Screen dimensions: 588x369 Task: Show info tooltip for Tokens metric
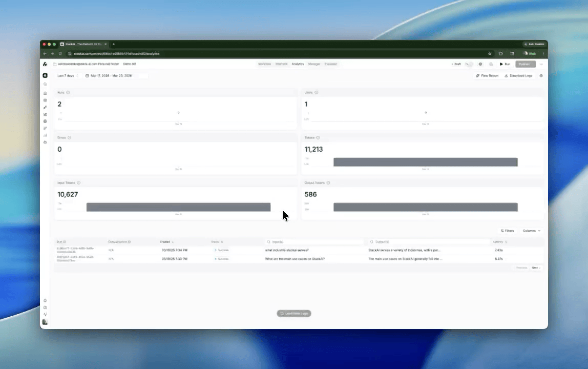(x=318, y=138)
